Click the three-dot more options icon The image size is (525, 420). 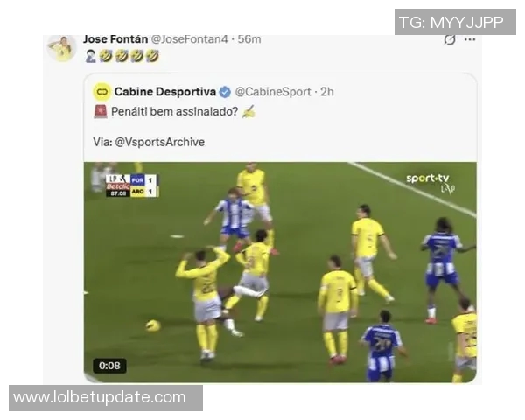[x=470, y=40]
